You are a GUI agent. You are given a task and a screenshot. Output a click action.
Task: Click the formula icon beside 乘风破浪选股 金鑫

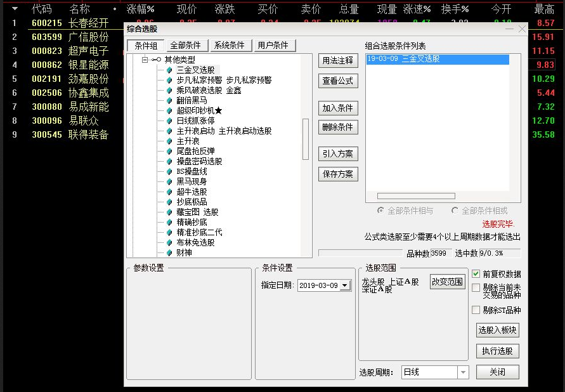(x=169, y=90)
